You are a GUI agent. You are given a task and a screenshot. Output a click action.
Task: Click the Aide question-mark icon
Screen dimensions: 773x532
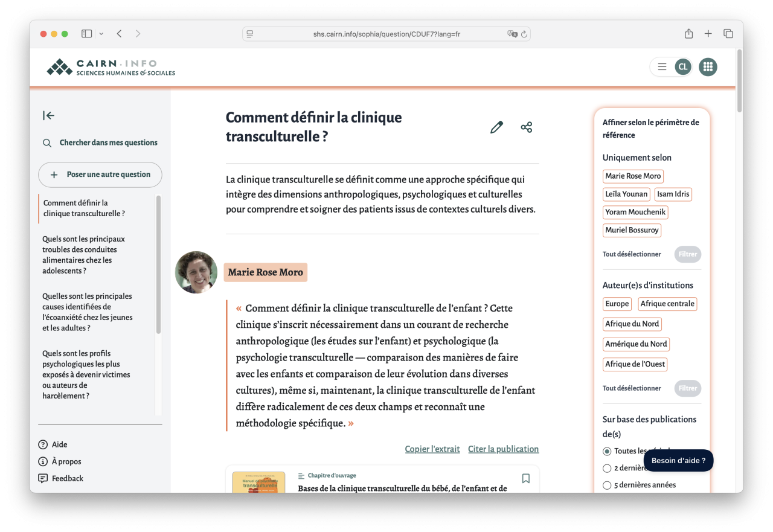[x=42, y=444]
